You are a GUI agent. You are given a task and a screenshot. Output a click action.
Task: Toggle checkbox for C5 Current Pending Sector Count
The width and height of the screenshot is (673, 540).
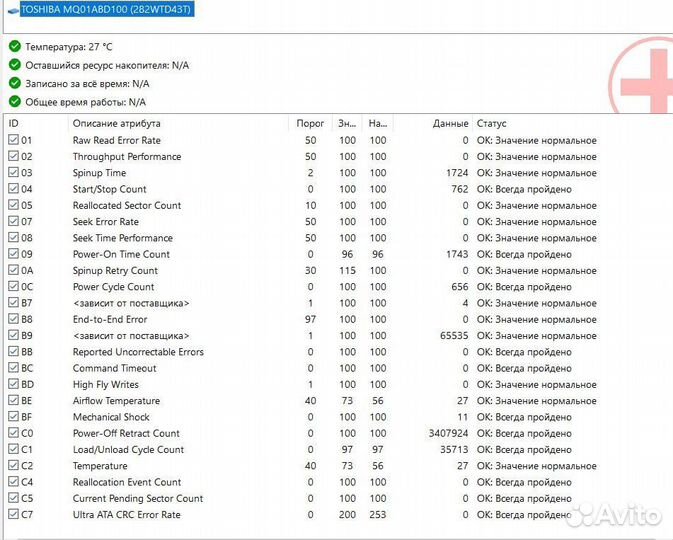[13, 498]
